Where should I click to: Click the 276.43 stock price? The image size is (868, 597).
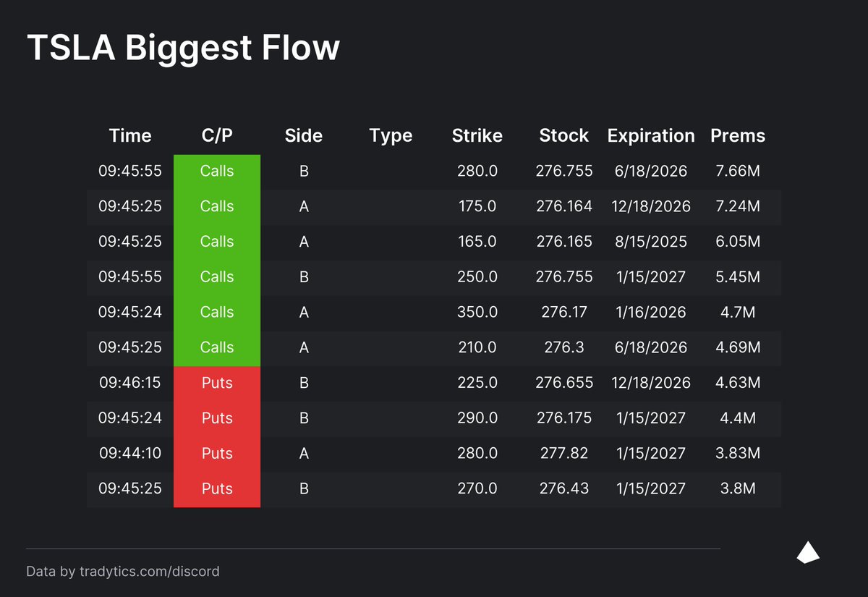point(564,489)
